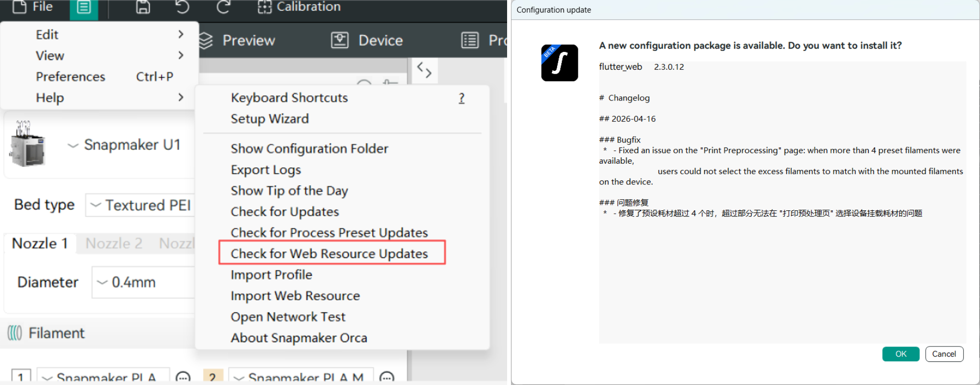Click the sidebar collapse arrows icon
Image resolution: width=980 pixels, height=385 pixels.
coord(424,70)
